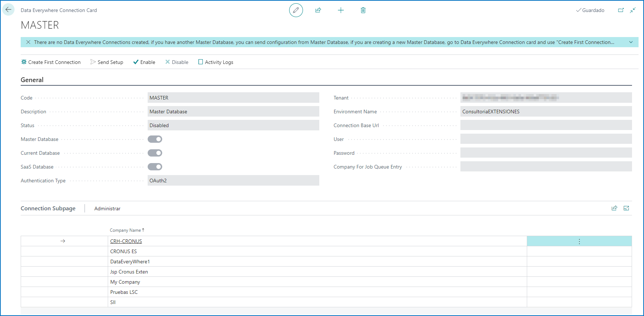This screenshot has width=644, height=316.
Task: Expand the notification message chevron
Action: 631,42
